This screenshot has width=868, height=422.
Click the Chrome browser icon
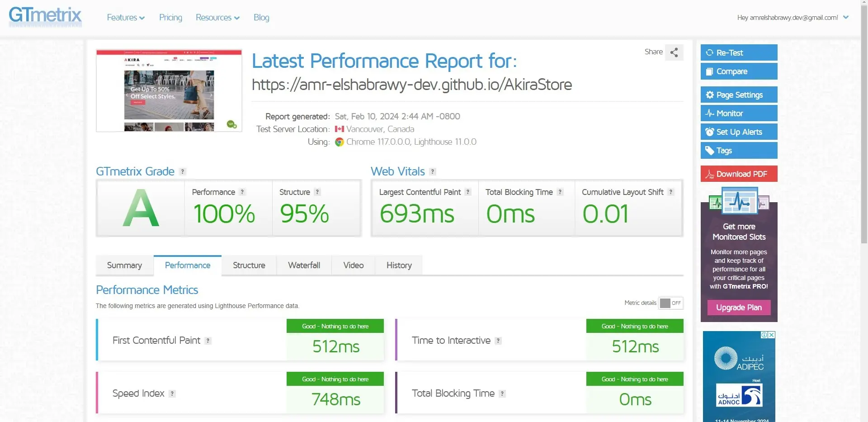click(339, 142)
